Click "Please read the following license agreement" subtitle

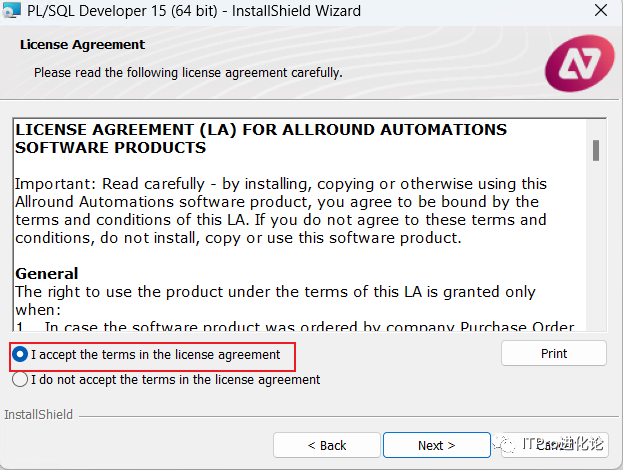point(188,73)
